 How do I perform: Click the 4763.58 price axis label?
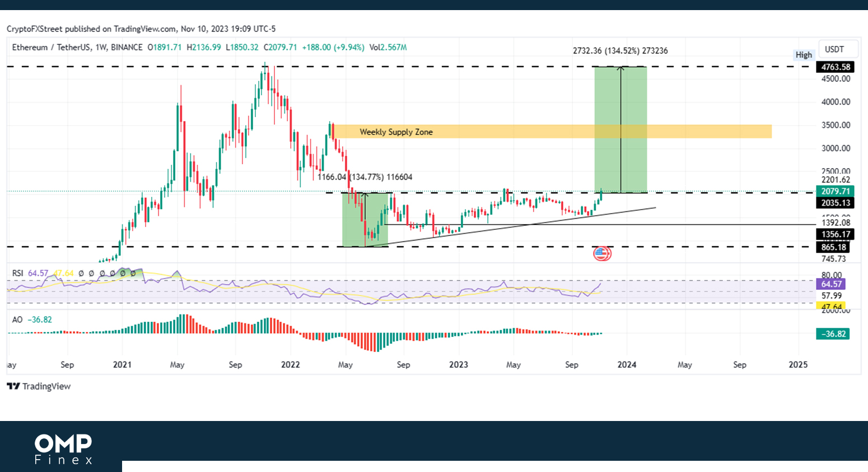(835, 67)
